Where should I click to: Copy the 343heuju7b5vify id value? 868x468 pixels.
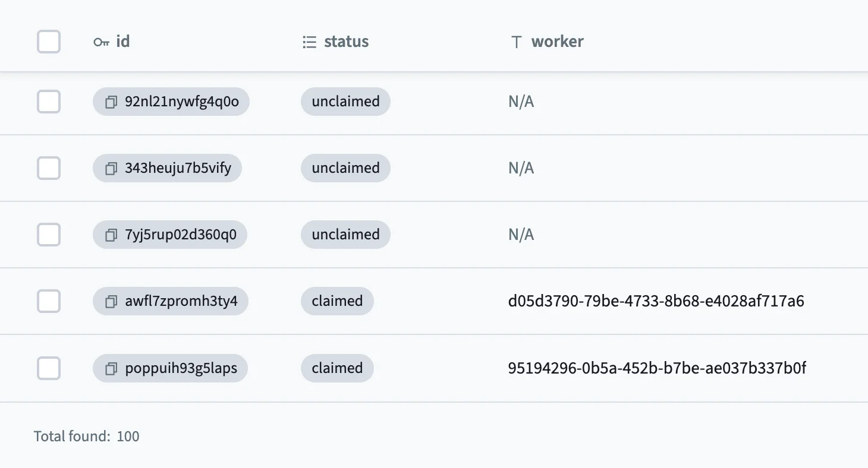point(111,169)
